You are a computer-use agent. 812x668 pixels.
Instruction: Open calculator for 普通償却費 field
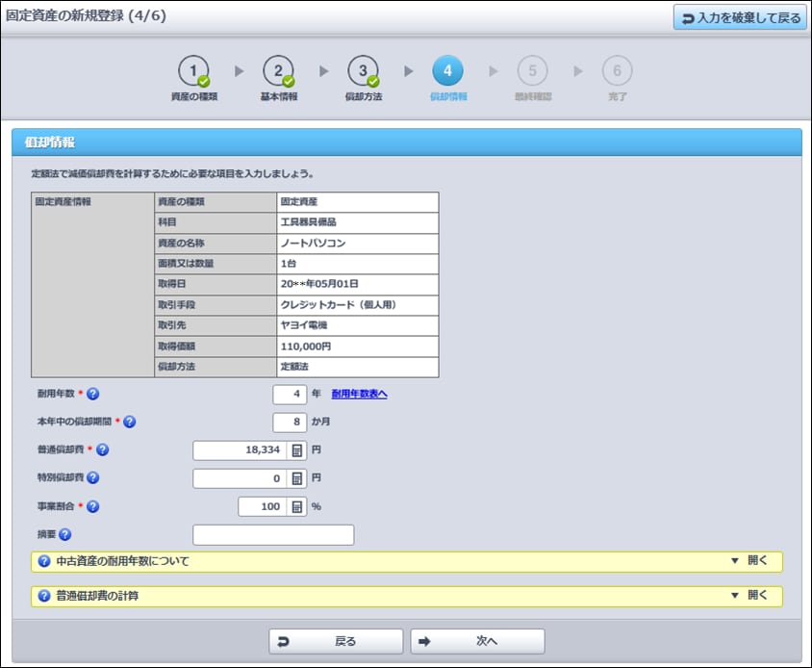coord(297,450)
